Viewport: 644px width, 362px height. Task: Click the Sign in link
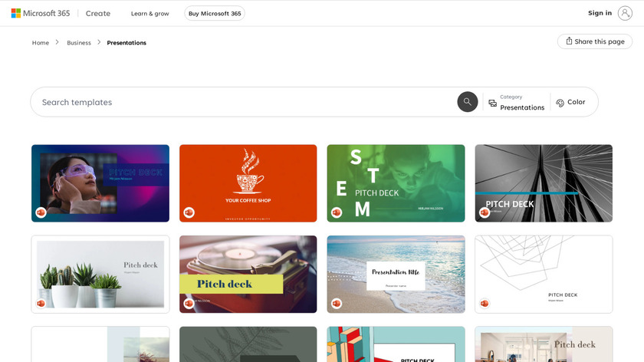pos(600,13)
